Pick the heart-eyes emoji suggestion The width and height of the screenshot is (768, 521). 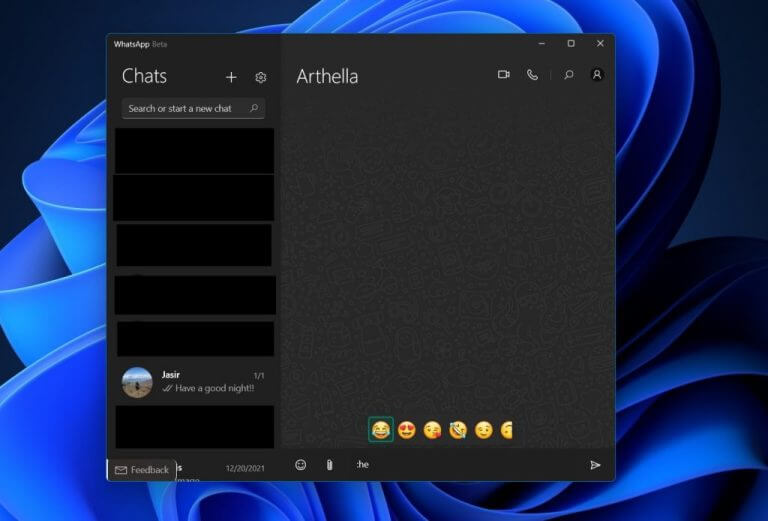point(407,430)
